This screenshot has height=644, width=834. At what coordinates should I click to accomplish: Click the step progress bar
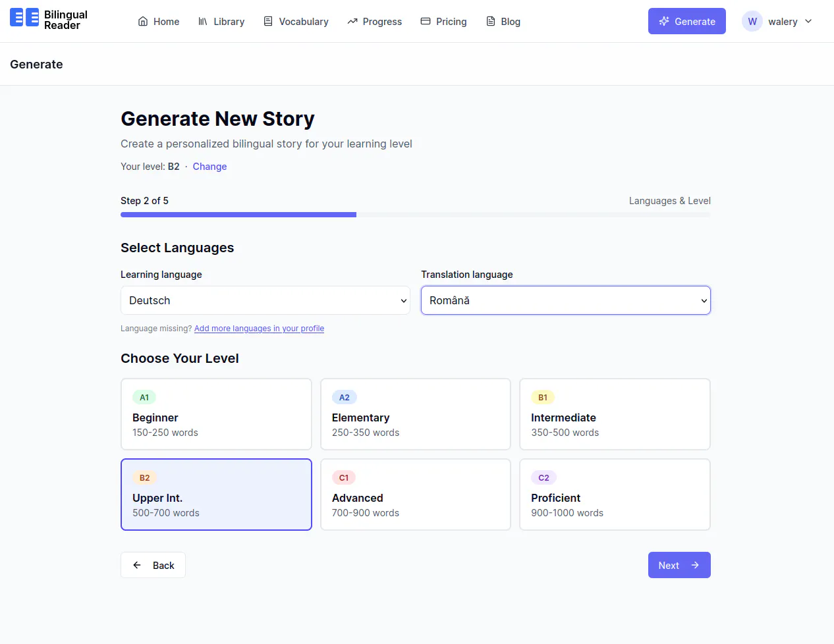(x=416, y=215)
